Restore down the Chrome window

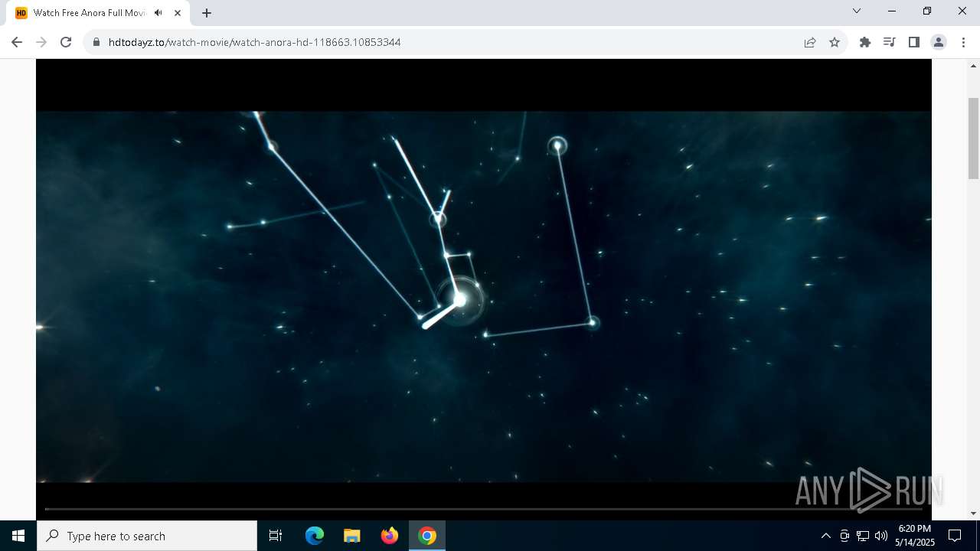click(927, 11)
